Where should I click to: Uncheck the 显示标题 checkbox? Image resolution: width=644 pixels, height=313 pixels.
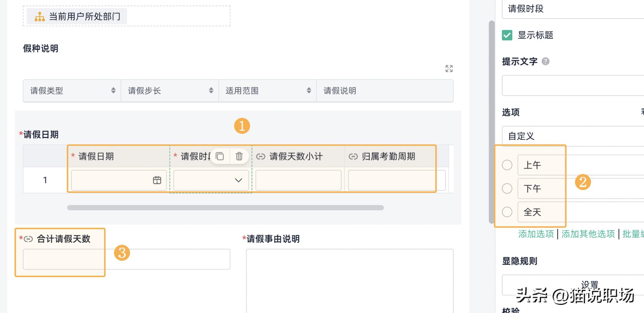click(507, 35)
